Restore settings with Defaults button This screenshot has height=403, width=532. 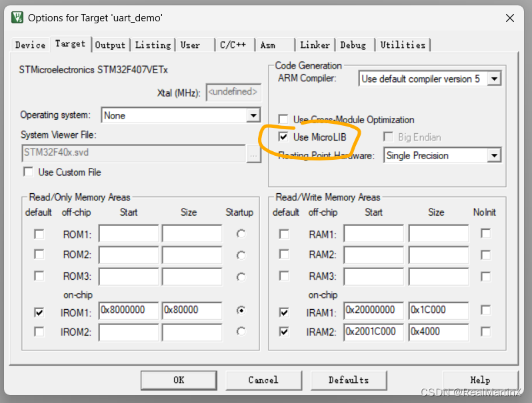[349, 380]
